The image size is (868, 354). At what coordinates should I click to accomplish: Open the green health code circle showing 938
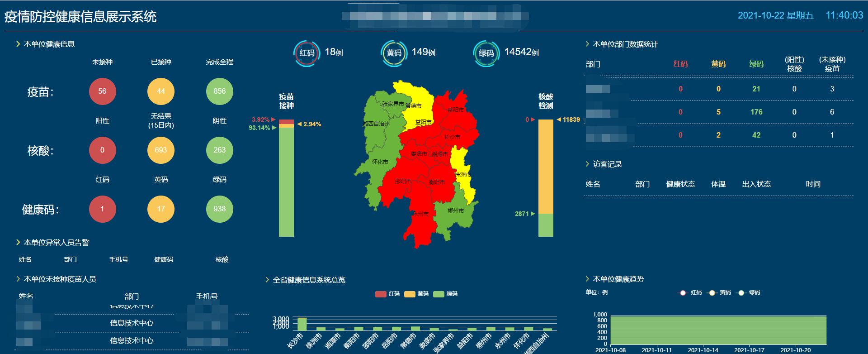(220, 209)
